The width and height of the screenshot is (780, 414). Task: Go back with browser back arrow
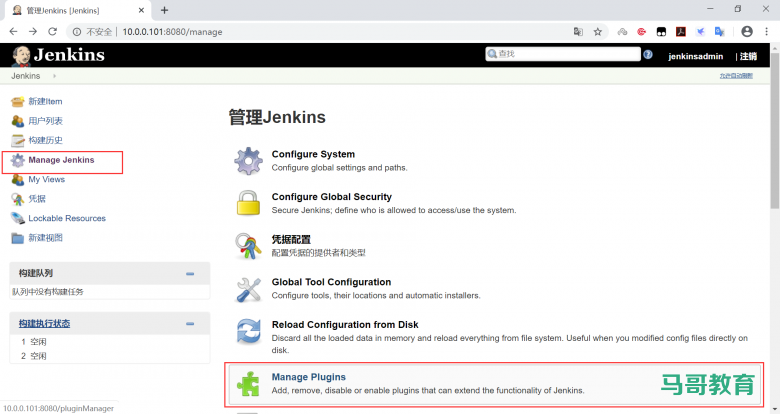pos(13,31)
